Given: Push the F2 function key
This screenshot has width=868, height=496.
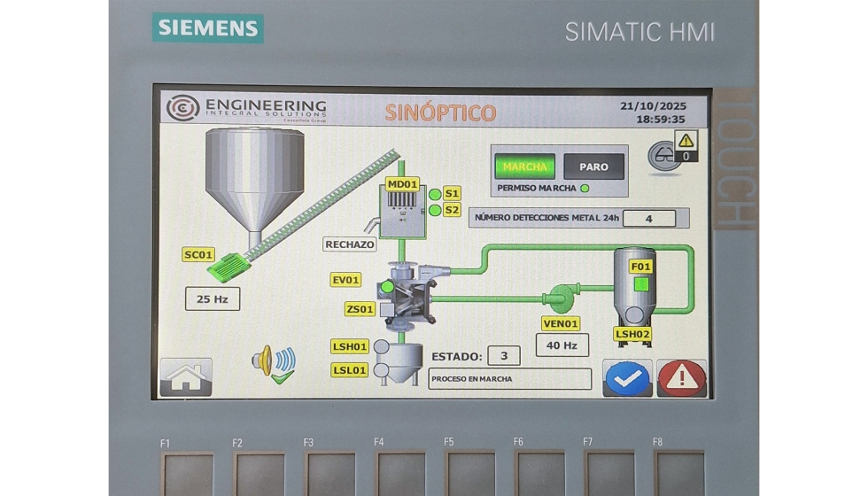Looking at the screenshot, I should coord(260,473).
